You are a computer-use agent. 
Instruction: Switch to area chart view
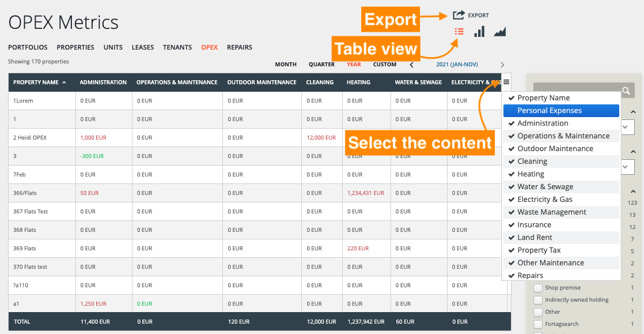(499, 32)
